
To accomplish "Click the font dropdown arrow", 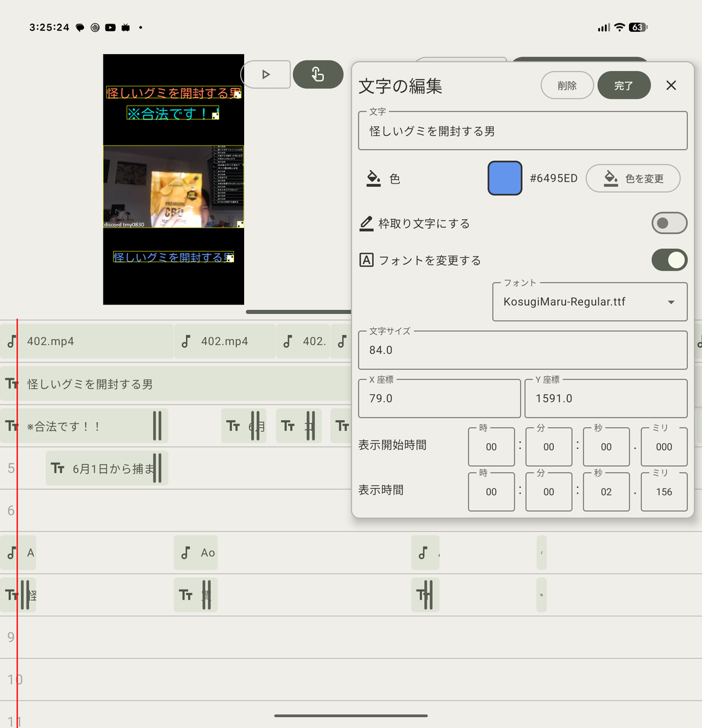I will coord(671,302).
